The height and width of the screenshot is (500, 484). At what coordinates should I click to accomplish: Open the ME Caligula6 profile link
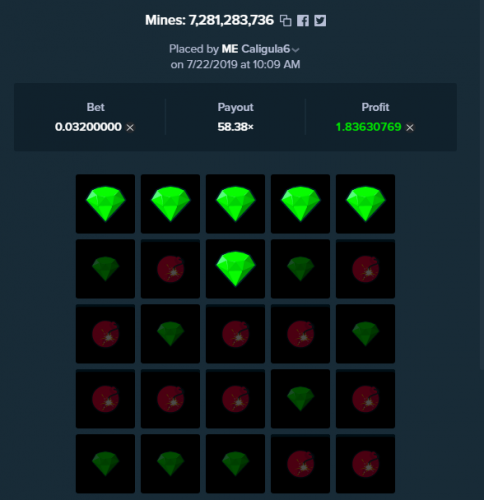[256, 49]
